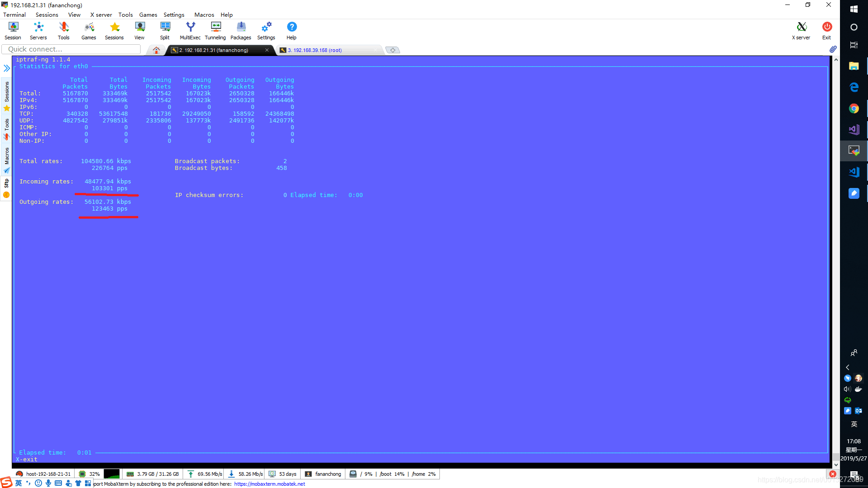Open the Terminal menu
Viewport: 868px width, 488px height.
tap(14, 15)
